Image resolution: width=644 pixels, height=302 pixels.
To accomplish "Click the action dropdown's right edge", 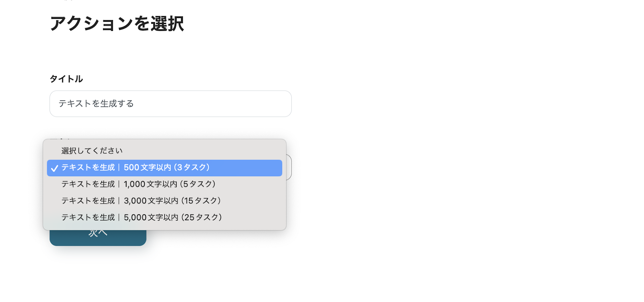I will (x=289, y=167).
